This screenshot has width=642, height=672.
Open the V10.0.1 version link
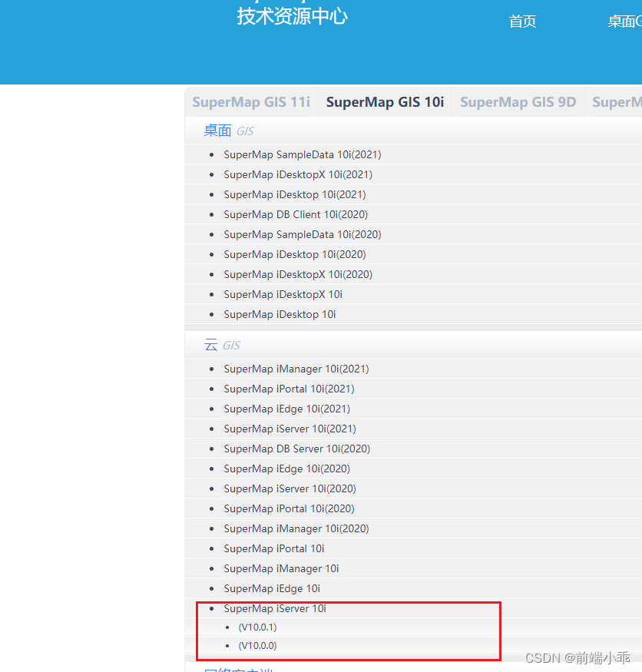pos(258,627)
